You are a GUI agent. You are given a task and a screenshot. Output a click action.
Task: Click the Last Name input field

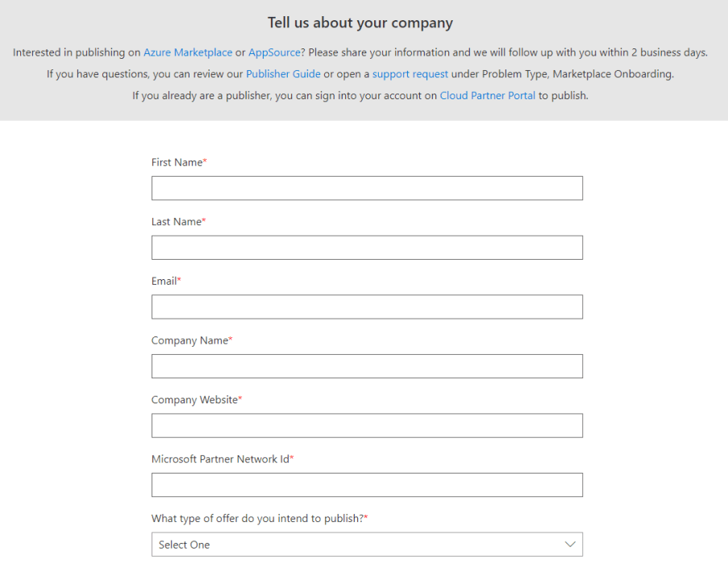(x=367, y=247)
